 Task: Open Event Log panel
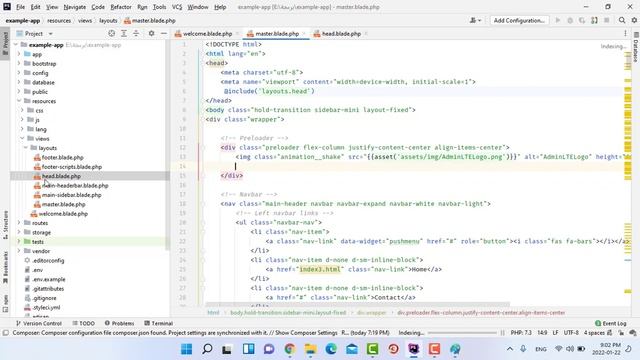pos(610,323)
